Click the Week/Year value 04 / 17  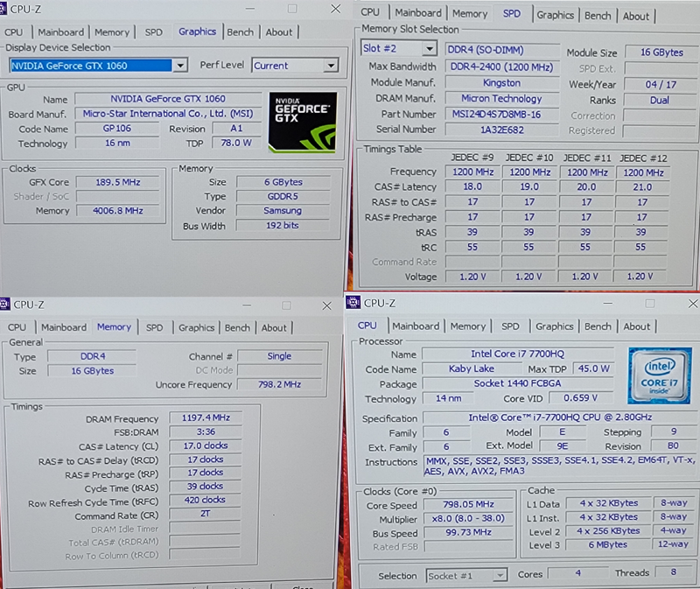661,84
